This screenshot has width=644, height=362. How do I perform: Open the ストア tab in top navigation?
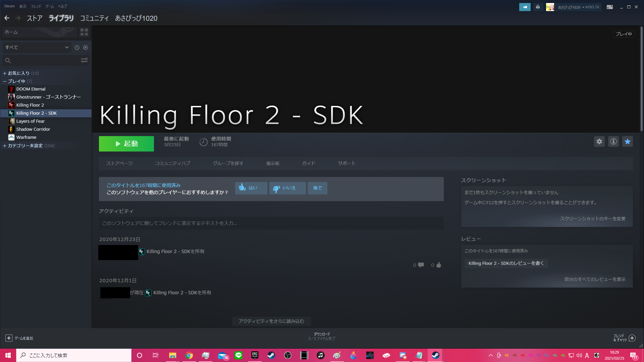click(35, 18)
